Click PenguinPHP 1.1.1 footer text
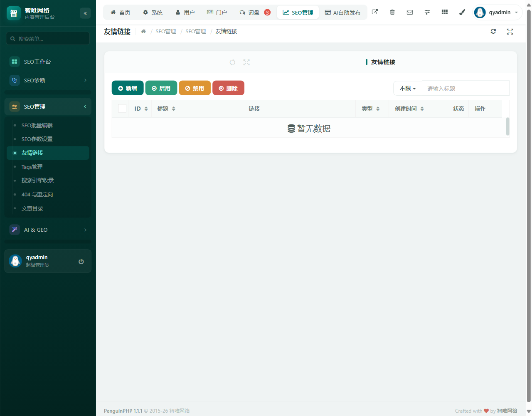The image size is (532, 416). [123, 411]
